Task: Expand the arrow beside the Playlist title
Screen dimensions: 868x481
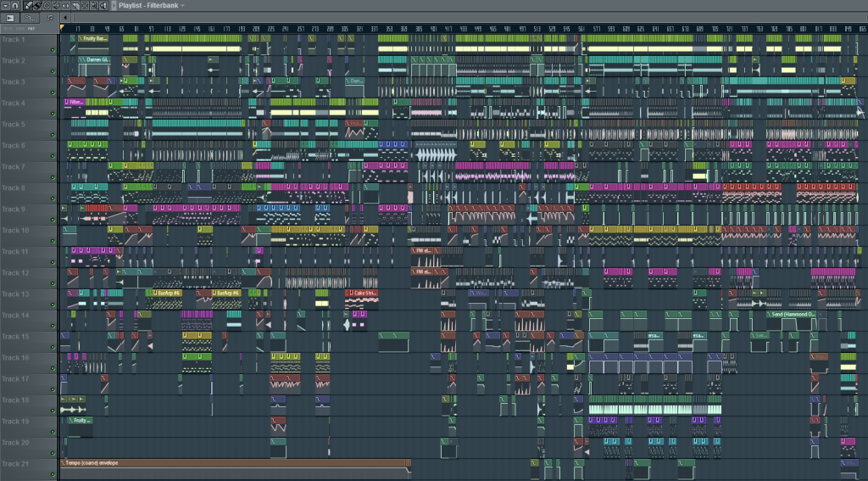Action: [114, 6]
